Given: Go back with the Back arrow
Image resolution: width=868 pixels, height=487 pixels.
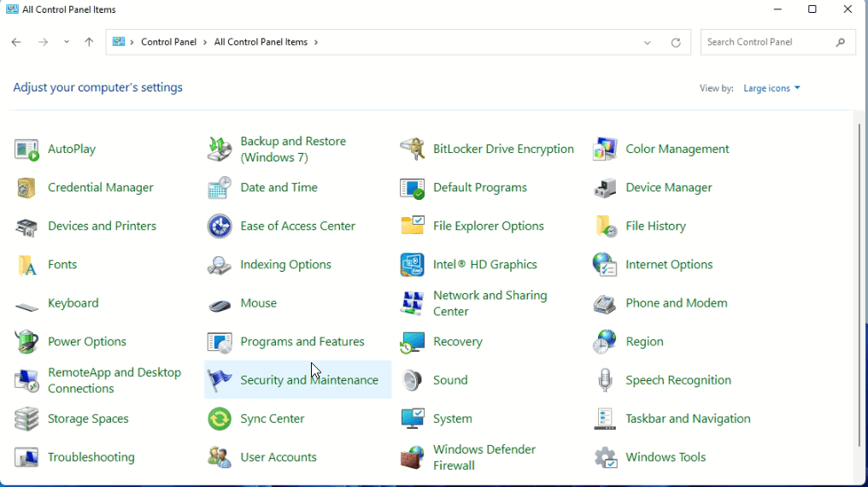Looking at the screenshot, I should tap(16, 42).
